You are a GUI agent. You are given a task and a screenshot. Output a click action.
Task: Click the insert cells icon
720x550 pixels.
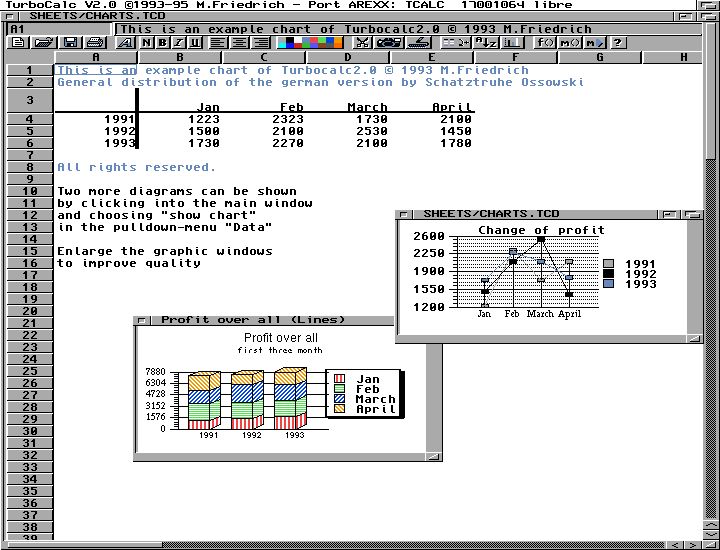point(456,43)
